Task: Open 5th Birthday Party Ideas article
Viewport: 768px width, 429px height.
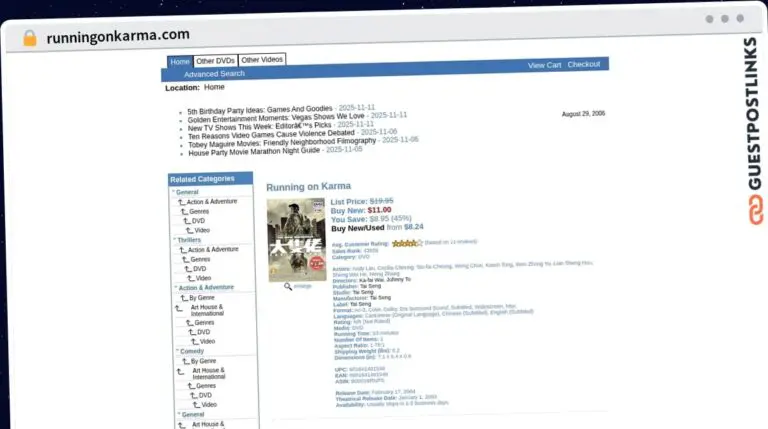Action: point(260,110)
